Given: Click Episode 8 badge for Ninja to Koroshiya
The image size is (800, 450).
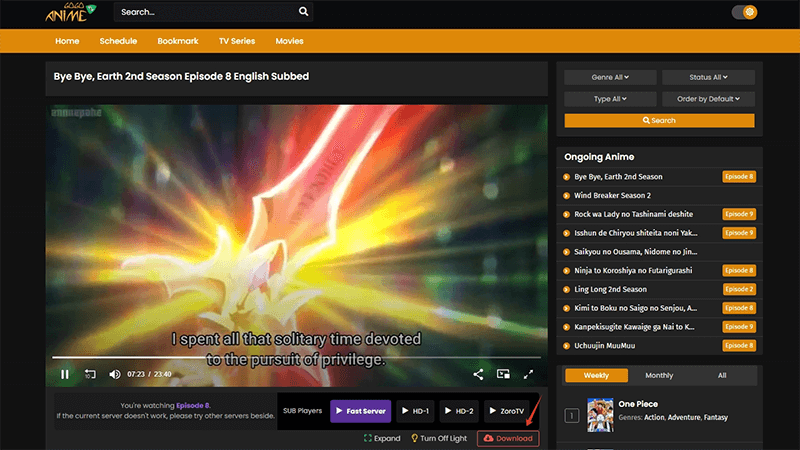Looking at the screenshot, I should pyautogui.click(x=739, y=270).
